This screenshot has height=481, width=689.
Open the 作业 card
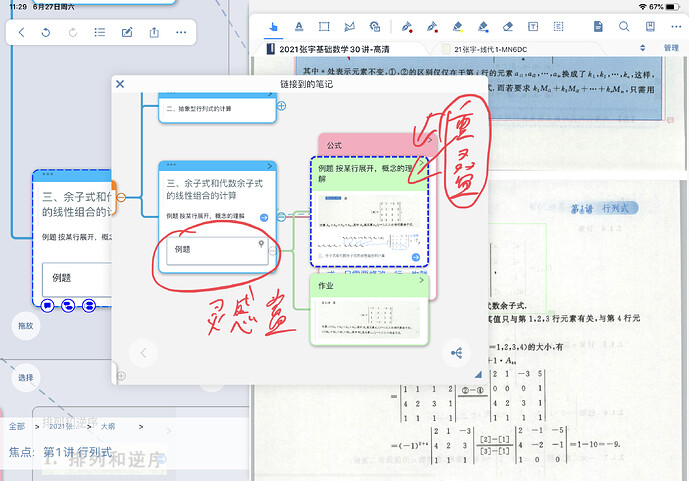(369, 309)
